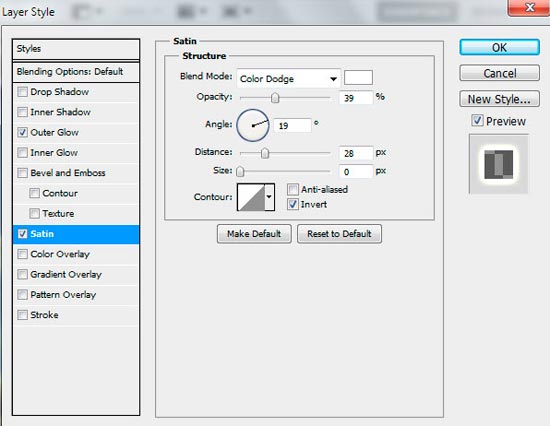This screenshot has width=550, height=426.
Task: Uncheck the Outer Glow effect
Action: [x=22, y=132]
